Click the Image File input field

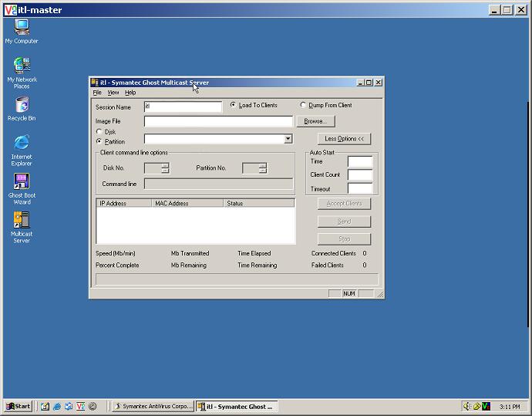(218, 121)
